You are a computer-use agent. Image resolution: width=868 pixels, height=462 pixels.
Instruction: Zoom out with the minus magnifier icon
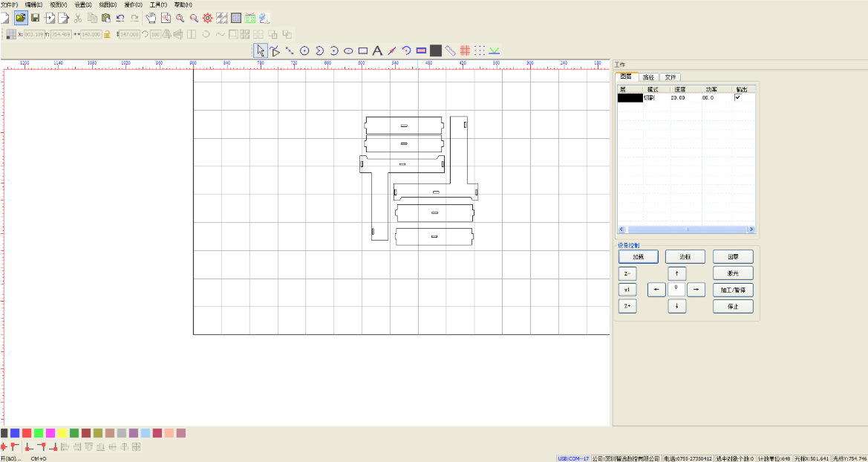(194, 18)
